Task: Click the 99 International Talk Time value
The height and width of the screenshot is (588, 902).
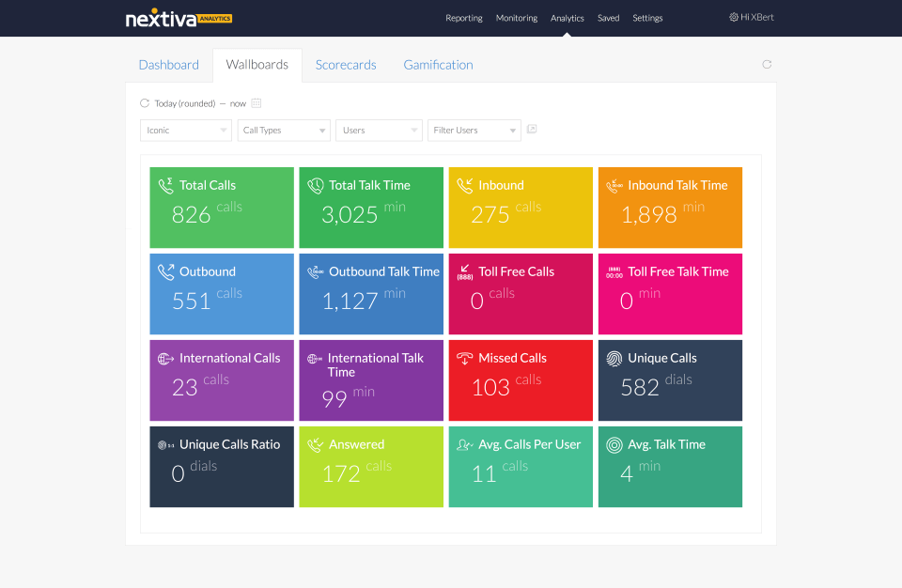Action: tap(334, 398)
